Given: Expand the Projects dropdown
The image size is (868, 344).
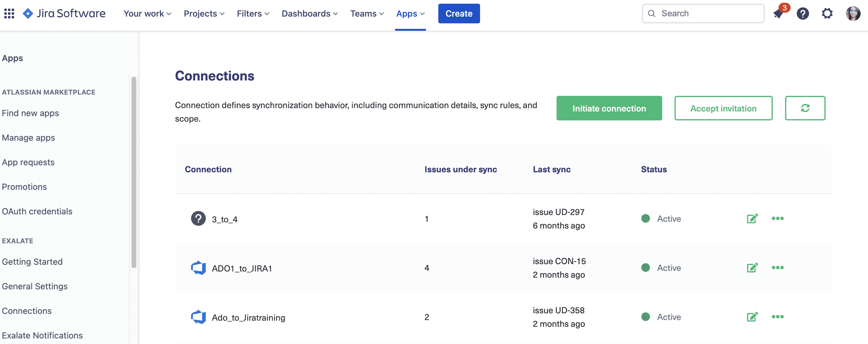Looking at the screenshot, I should click(x=204, y=14).
